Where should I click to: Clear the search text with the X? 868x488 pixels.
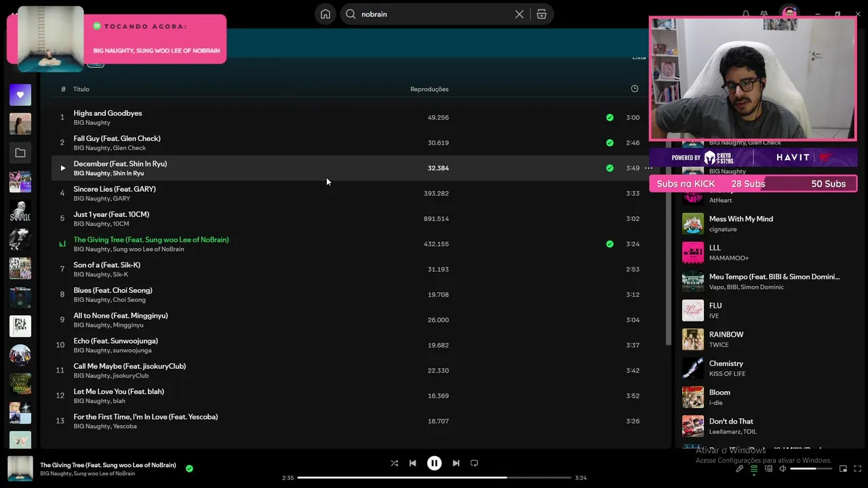tap(519, 14)
